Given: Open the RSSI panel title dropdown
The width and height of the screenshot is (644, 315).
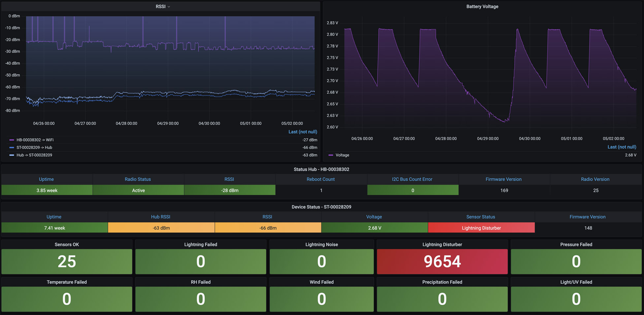Looking at the screenshot, I should coord(163,7).
